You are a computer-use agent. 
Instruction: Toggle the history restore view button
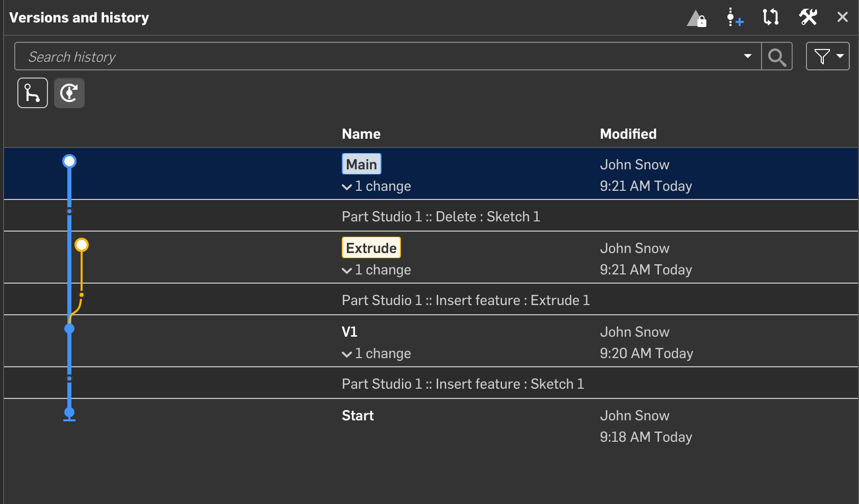(x=69, y=93)
